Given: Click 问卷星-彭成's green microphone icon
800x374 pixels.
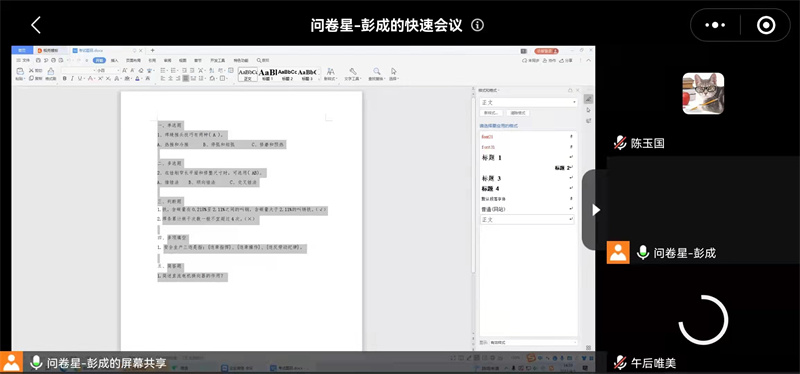Looking at the screenshot, I should pyautogui.click(x=643, y=253).
